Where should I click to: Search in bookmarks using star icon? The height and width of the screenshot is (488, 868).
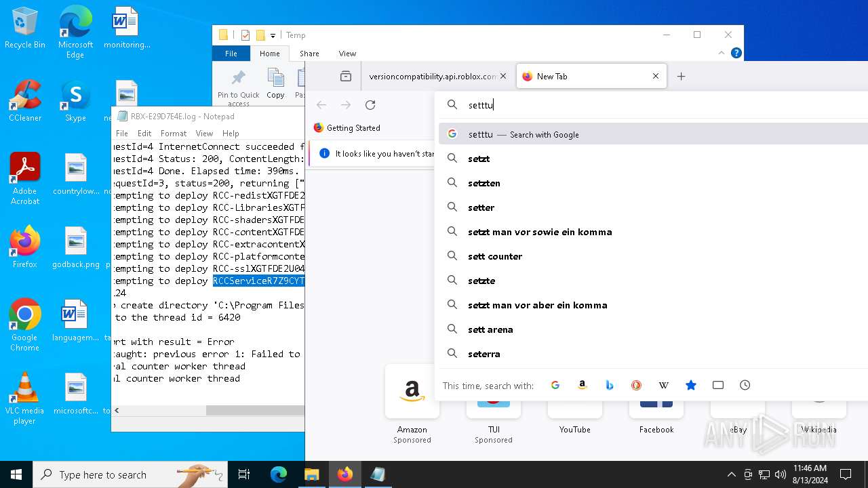691,385
